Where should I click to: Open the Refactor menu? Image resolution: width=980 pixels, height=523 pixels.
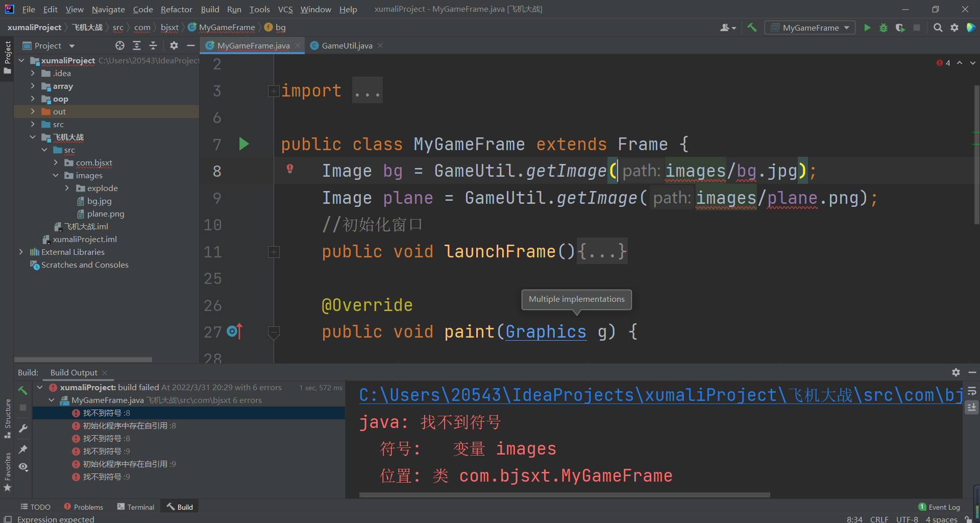coord(176,9)
